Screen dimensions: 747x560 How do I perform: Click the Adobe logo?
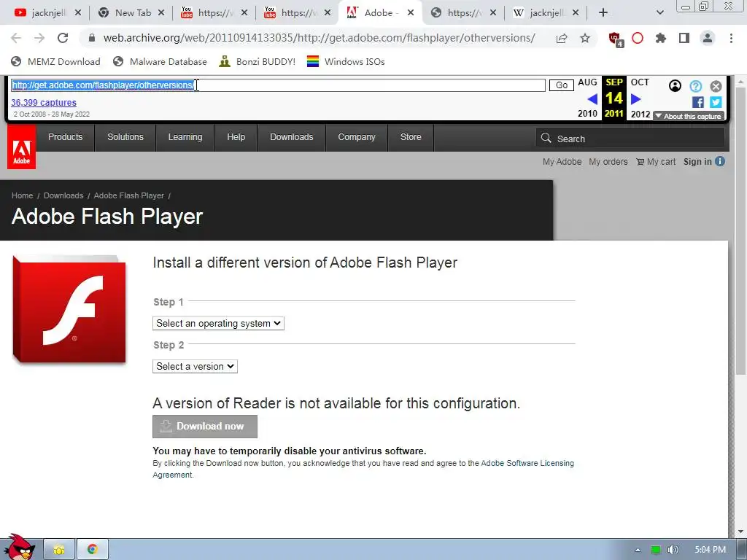point(21,147)
